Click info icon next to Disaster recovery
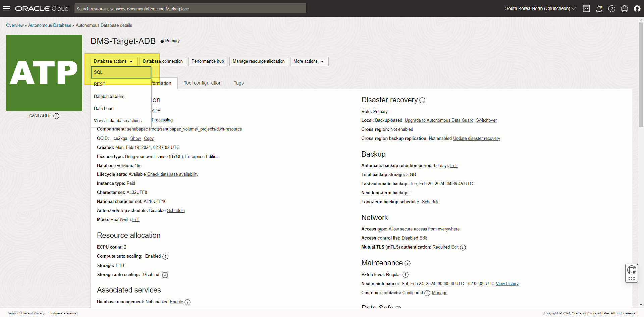This screenshot has width=644, height=317. pos(422,100)
